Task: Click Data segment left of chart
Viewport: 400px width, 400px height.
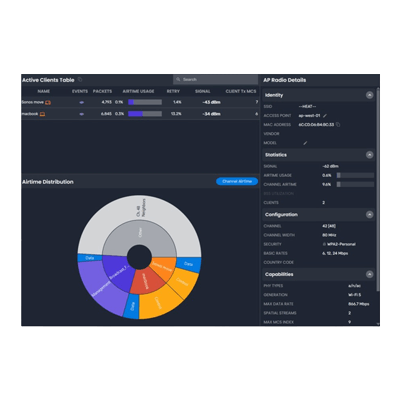Action: [89, 258]
